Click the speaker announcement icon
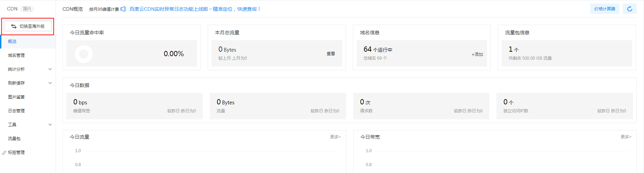 point(123,9)
